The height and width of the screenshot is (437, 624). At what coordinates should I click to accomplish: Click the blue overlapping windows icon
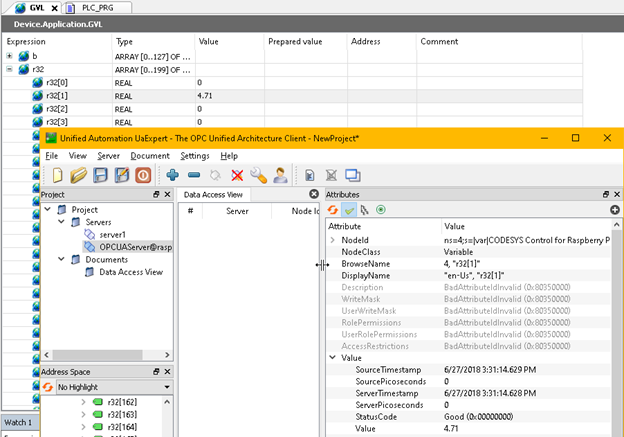click(353, 175)
